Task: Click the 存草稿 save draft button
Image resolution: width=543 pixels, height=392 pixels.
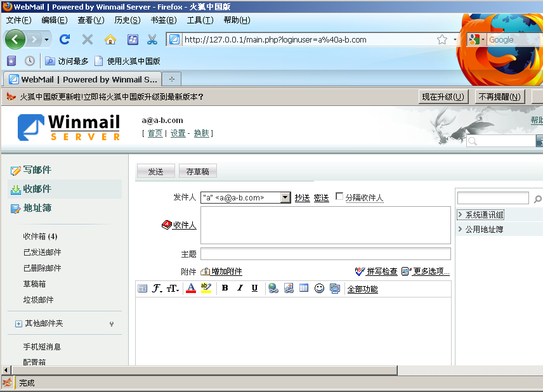Action: 198,171
